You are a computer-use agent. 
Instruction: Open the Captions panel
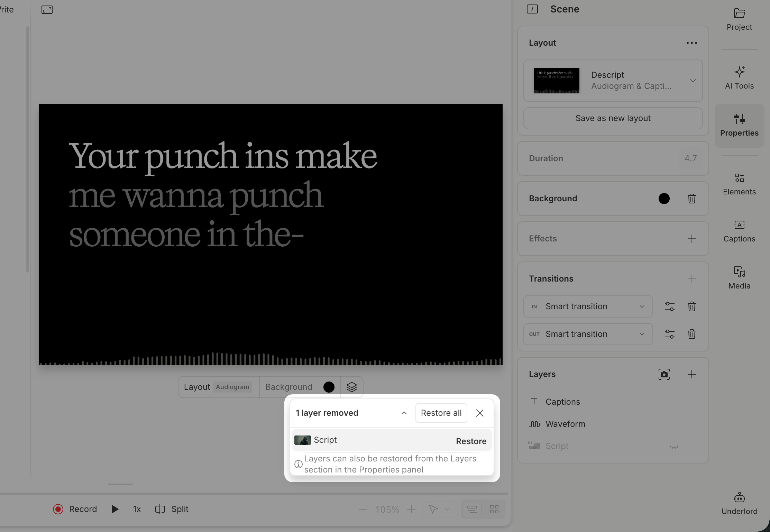click(739, 230)
